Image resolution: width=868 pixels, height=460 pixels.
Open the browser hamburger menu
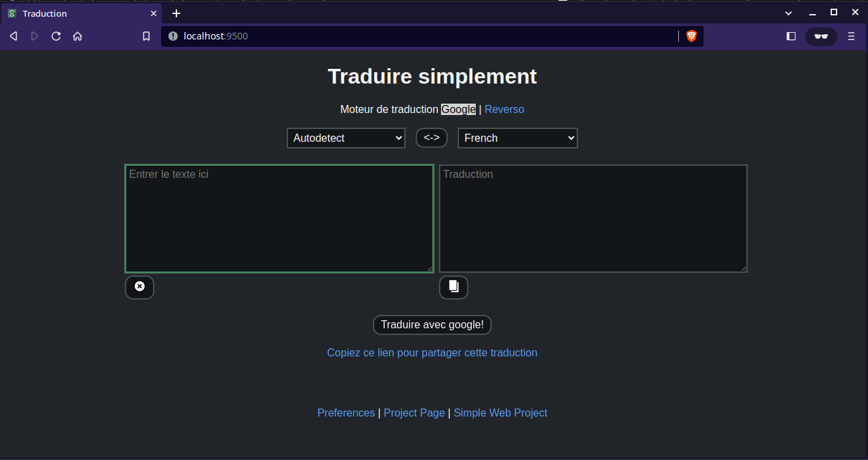tap(851, 36)
